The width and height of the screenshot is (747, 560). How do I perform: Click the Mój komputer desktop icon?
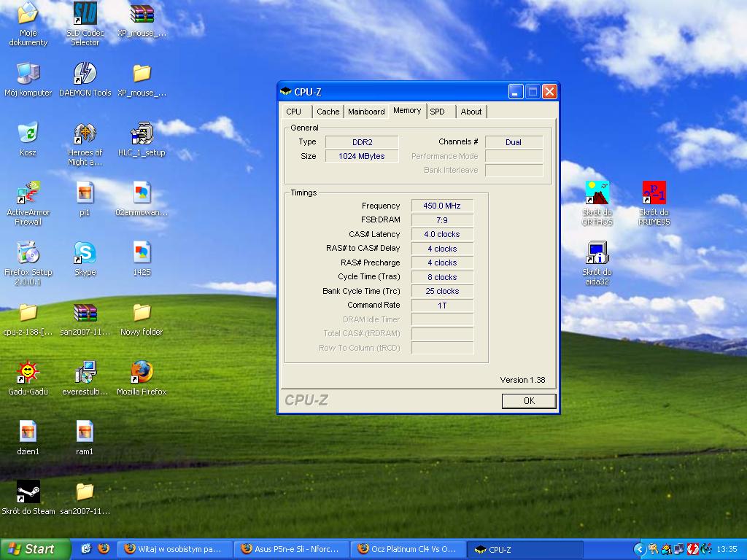point(28,79)
